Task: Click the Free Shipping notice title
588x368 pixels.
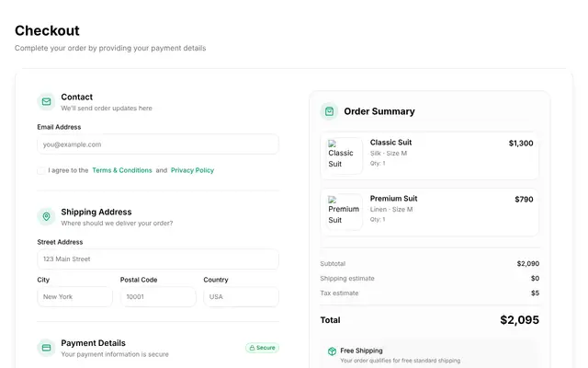Action: 361,351
